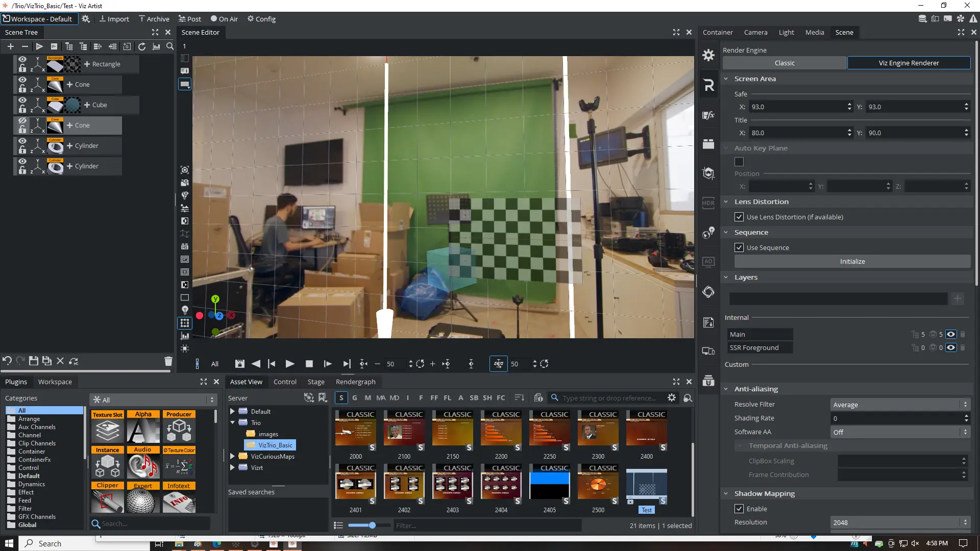Switch to the Rendergraph tab
The image size is (980, 551).
(355, 382)
